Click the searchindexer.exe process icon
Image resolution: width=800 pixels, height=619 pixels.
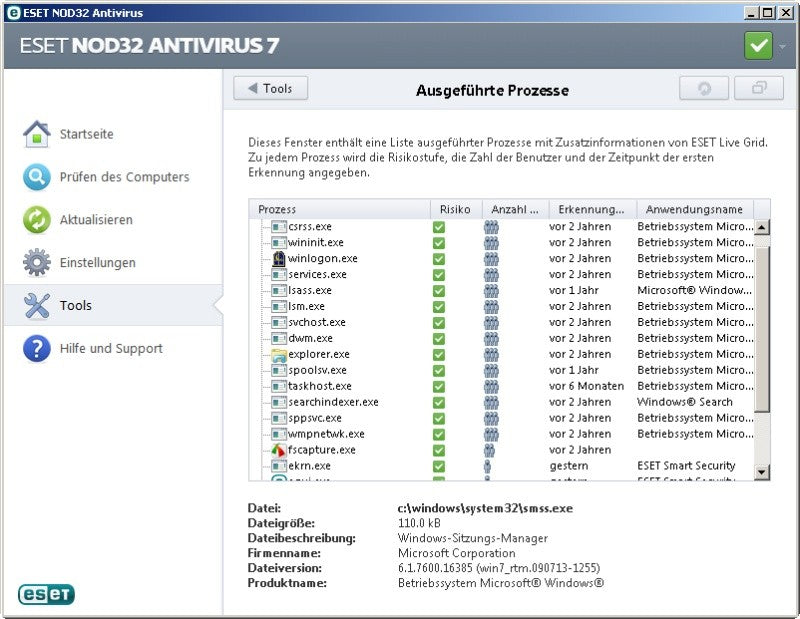coord(279,403)
